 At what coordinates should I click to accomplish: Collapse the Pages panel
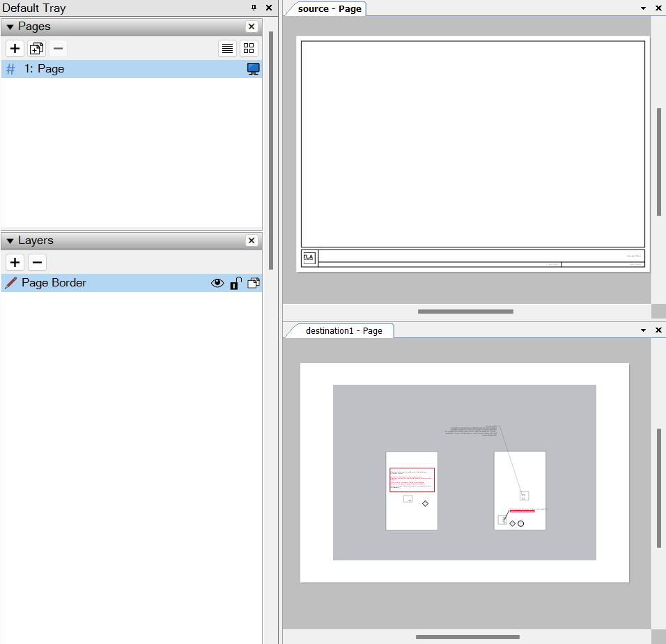coord(10,26)
